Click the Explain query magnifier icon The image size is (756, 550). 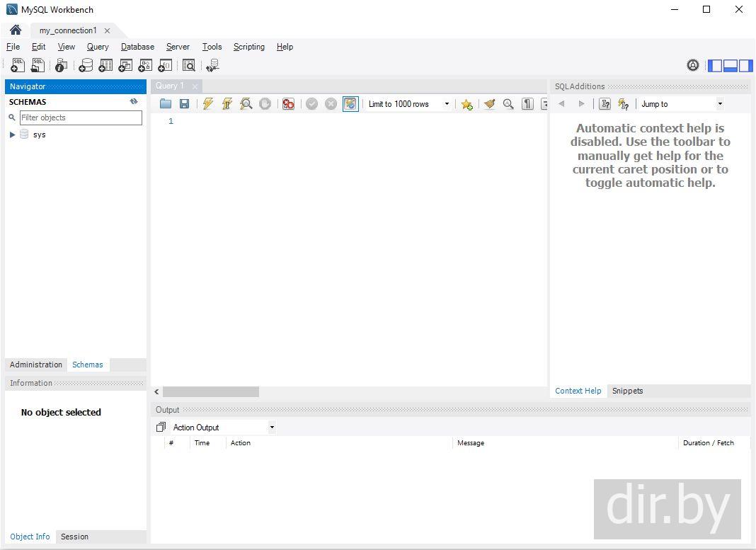246,104
